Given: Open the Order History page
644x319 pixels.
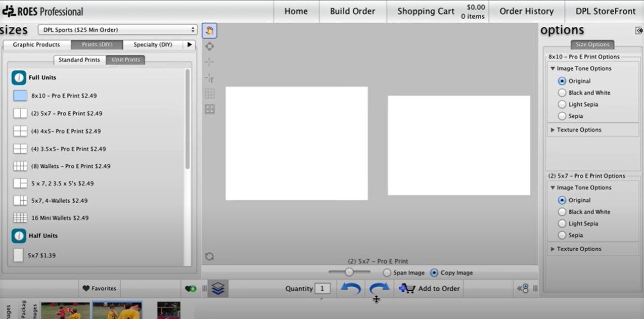Looking at the screenshot, I should tap(526, 11).
